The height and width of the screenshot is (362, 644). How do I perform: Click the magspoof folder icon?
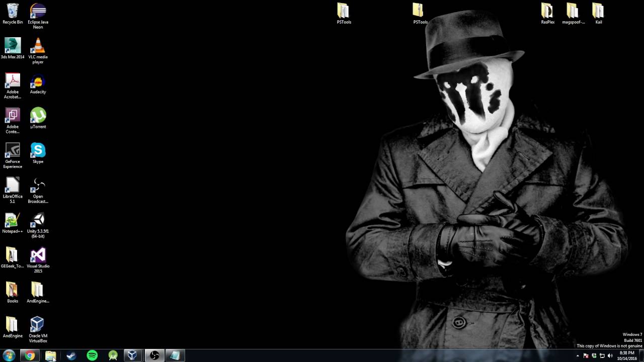pos(573,14)
